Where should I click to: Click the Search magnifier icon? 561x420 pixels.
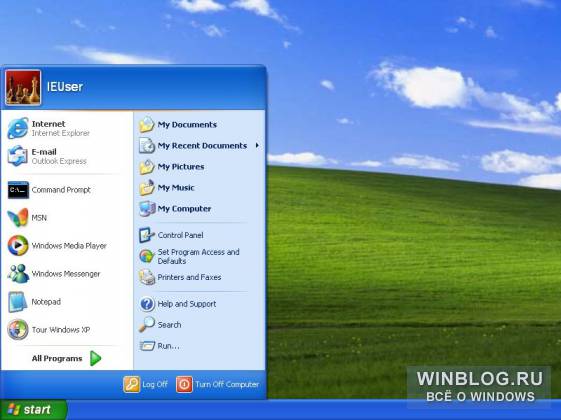(147, 324)
